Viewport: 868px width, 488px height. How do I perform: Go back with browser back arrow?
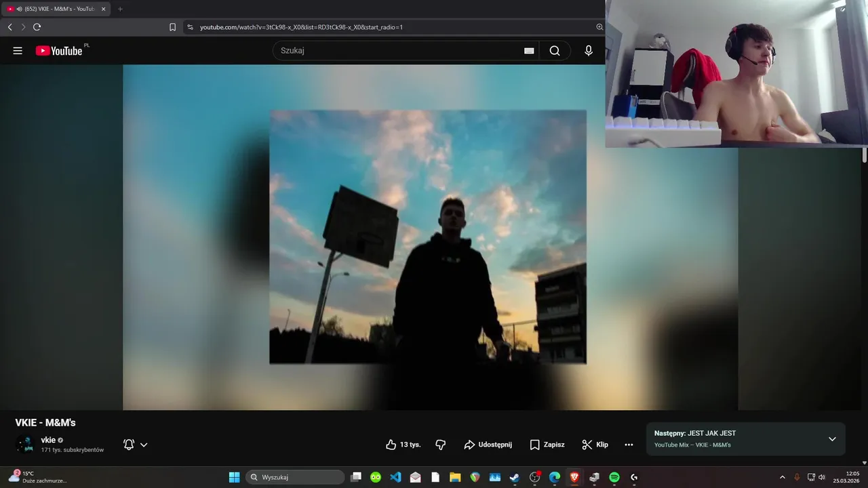(9, 27)
